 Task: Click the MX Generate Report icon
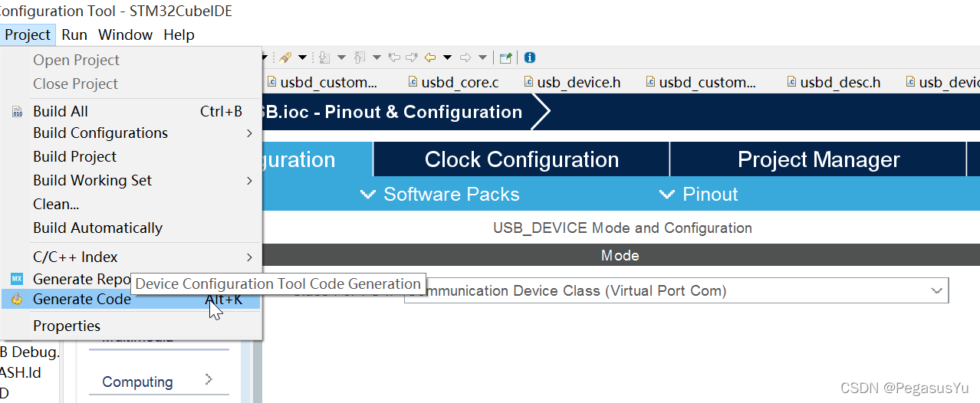(x=17, y=279)
